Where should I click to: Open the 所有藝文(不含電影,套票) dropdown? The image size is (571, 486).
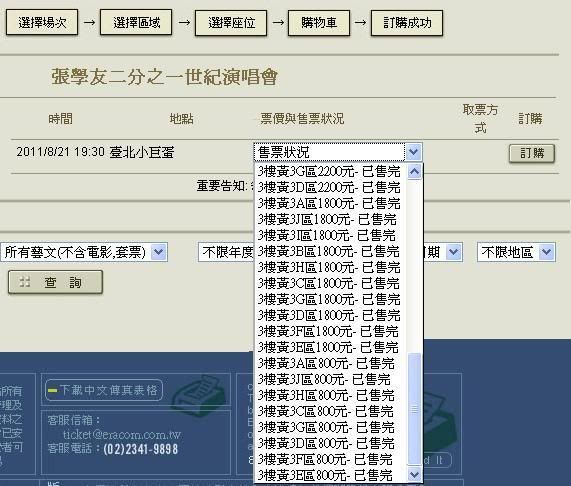coord(84,252)
